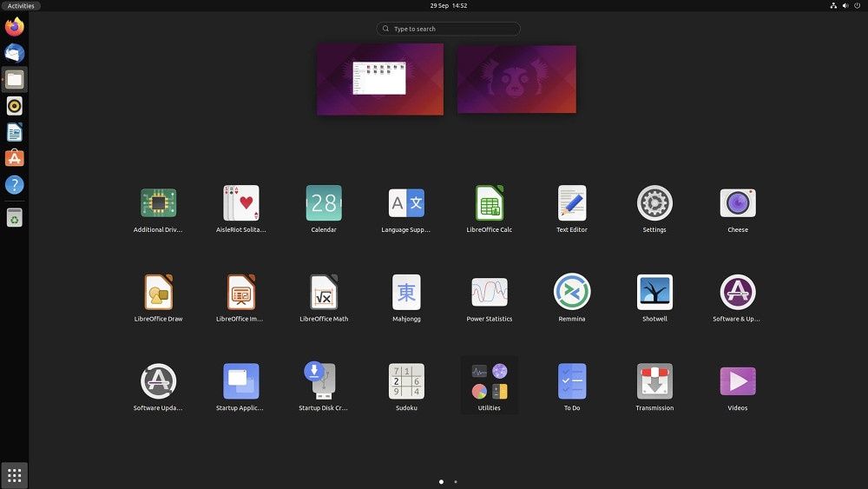Launch LibreOffice Calc
868x489 pixels.
pos(490,202)
